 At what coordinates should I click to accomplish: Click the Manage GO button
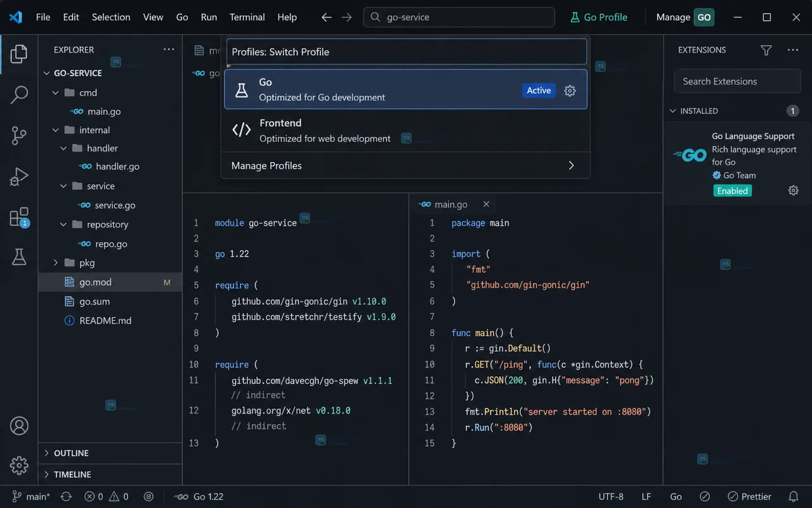(685, 17)
